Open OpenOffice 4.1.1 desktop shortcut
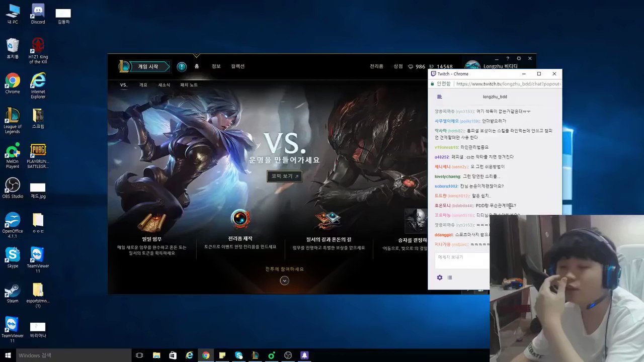This screenshot has width=644, height=362. point(13,225)
